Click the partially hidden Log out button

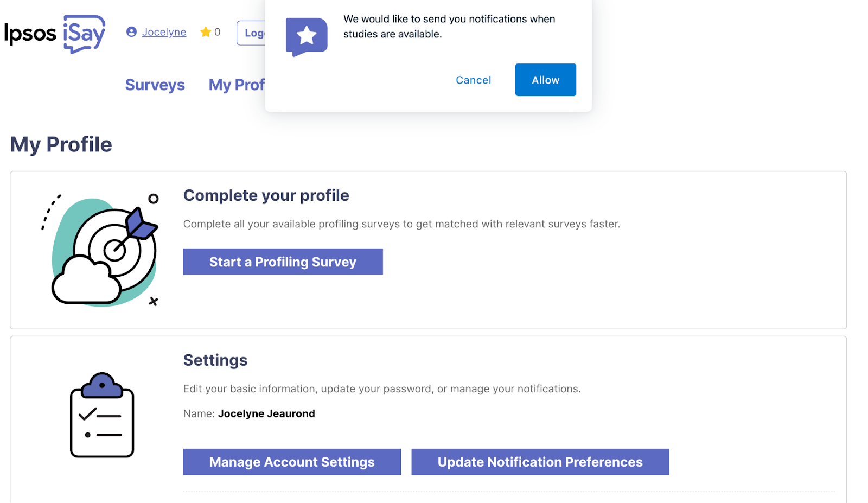point(251,33)
